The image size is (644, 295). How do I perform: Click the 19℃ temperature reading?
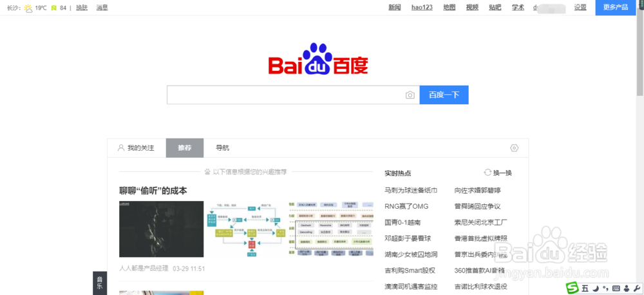[41, 8]
